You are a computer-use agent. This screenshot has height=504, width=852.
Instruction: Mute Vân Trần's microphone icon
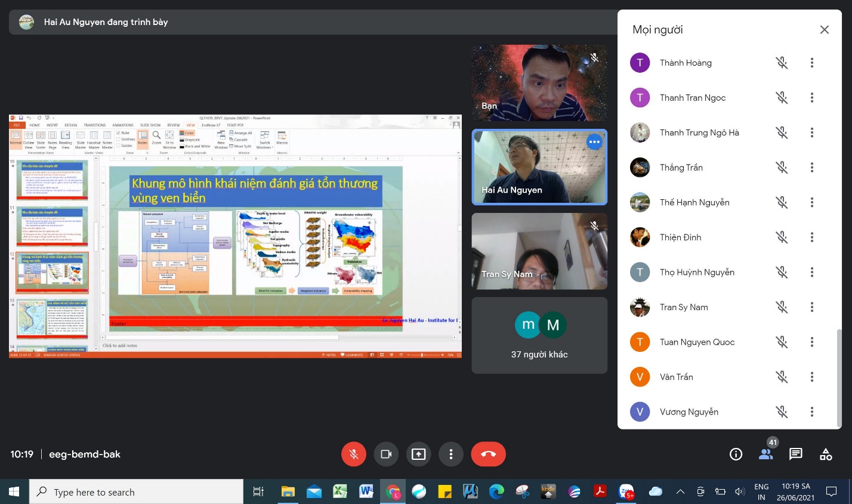[782, 377]
